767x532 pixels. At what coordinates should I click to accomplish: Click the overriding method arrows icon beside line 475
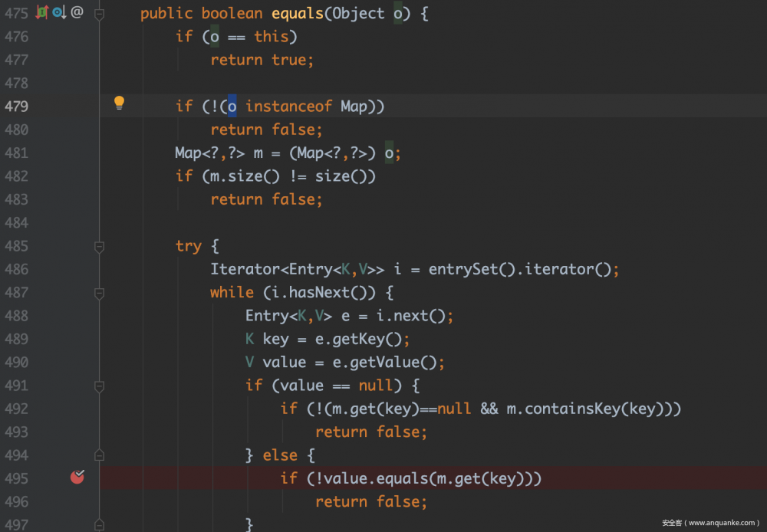[41, 12]
